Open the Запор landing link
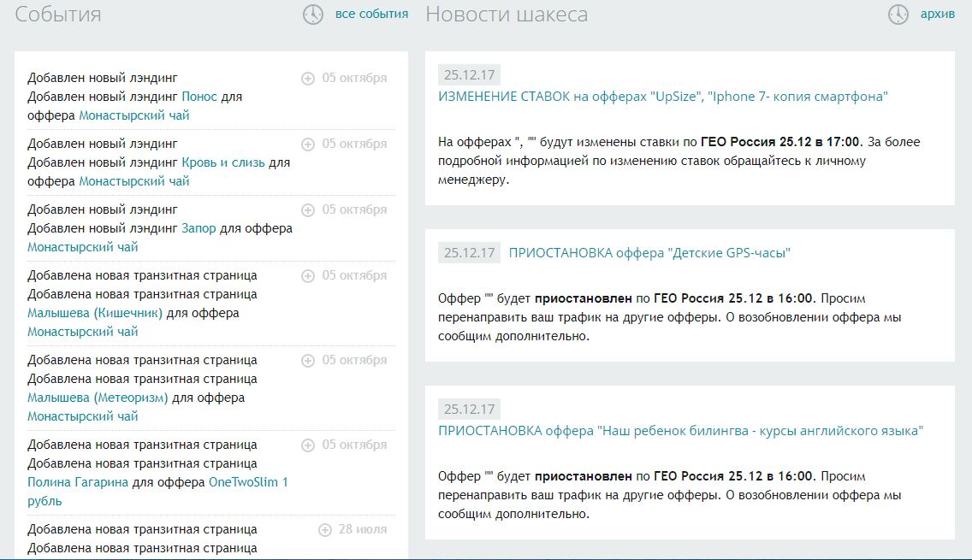This screenshot has width=972, height=560. click(x=199, y=228)
